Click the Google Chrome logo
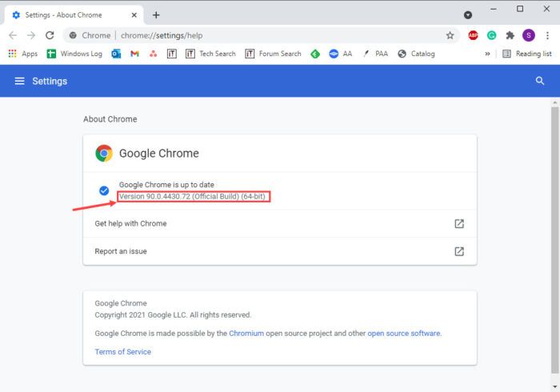Viewport: 560px width, 392px height. [104, 153]
